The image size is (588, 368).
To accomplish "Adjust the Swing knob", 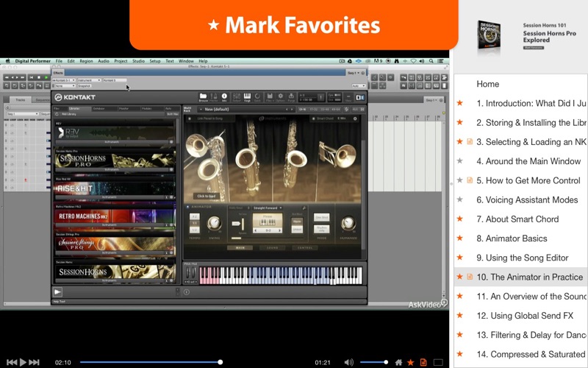I will (x=214, y=223).
